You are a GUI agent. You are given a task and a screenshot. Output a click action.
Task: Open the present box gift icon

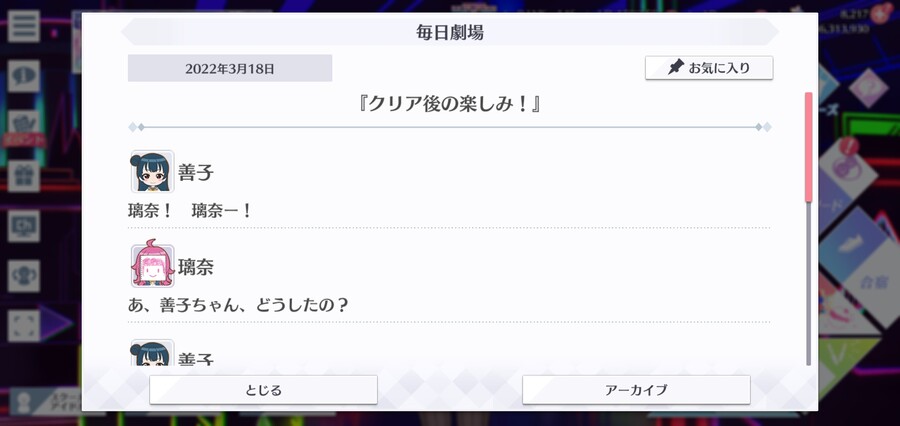tap(24, 176)
